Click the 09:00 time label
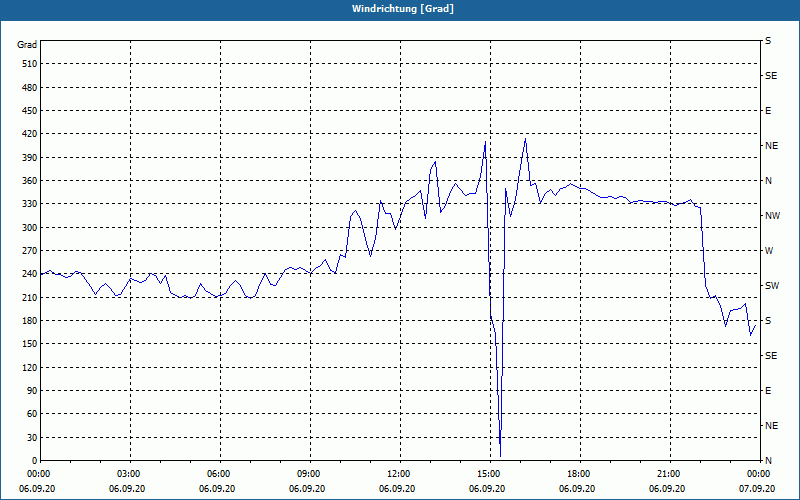 pyautogui.click(x=310, y=474)
